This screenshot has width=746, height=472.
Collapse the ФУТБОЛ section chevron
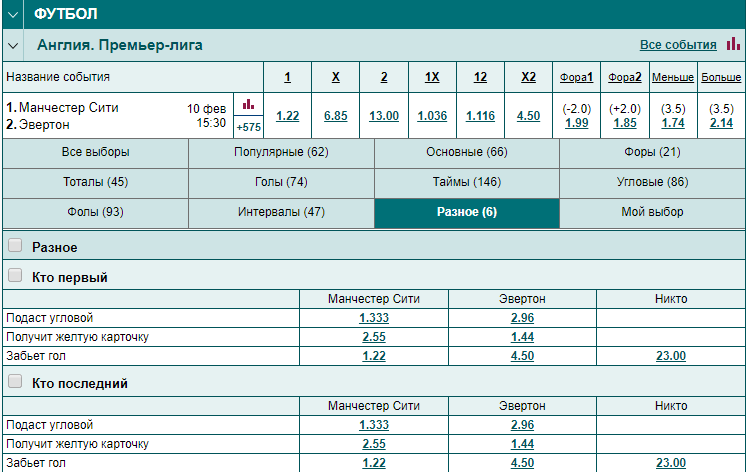(x=13, y=14)
